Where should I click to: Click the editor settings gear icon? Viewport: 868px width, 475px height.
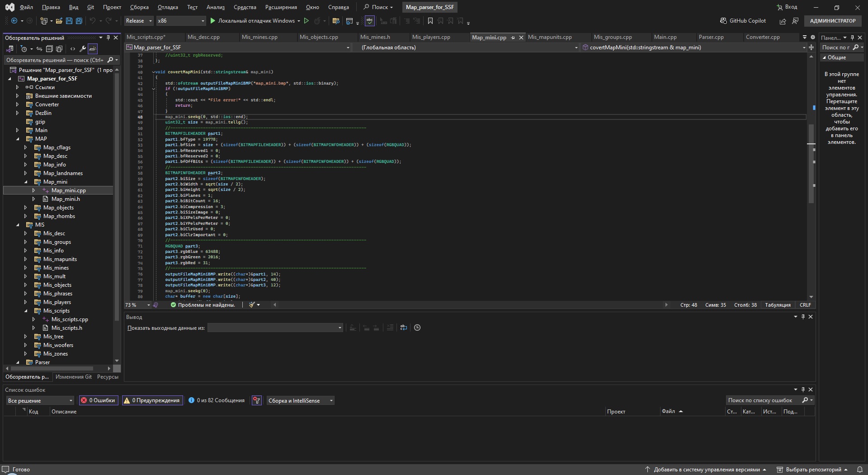(x=813, y=37)
